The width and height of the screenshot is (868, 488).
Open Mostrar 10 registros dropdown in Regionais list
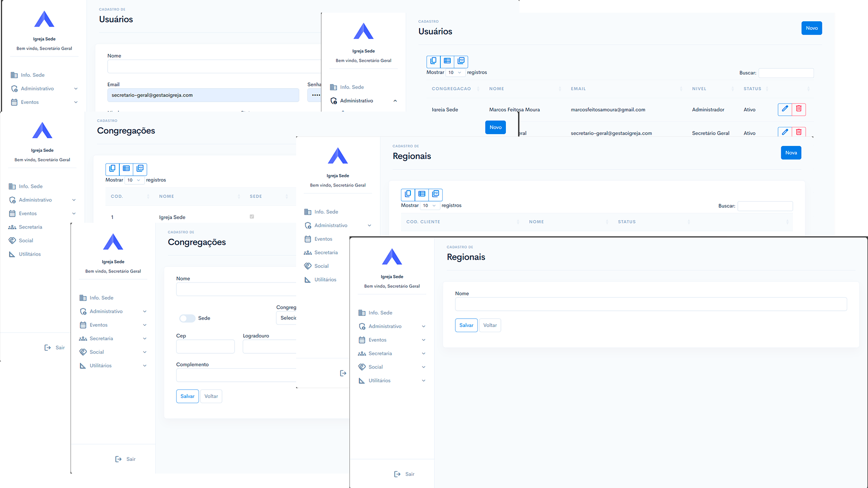pyautogui.click(x=429, y=206)
